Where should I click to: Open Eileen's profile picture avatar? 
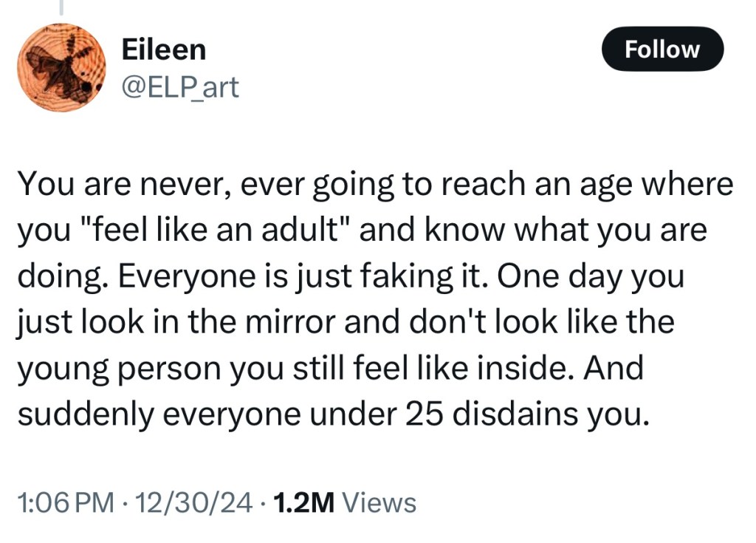pos(61,68)
